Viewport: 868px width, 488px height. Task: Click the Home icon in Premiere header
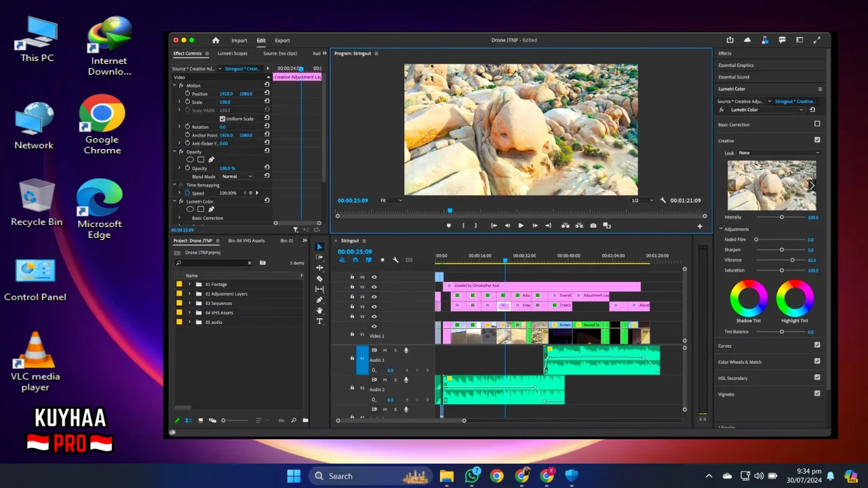pyautogui.click(x=216, y=40)
